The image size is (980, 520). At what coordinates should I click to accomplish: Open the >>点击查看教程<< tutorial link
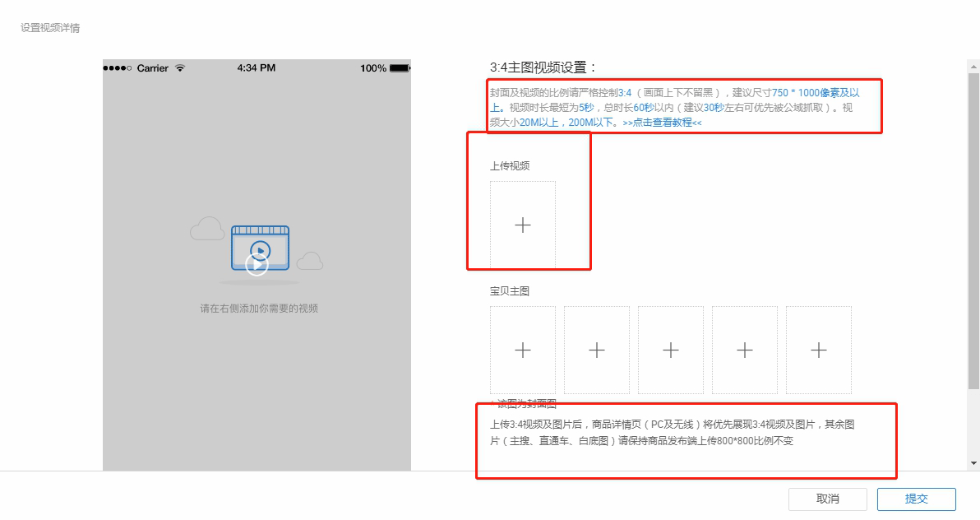(662, 123)
